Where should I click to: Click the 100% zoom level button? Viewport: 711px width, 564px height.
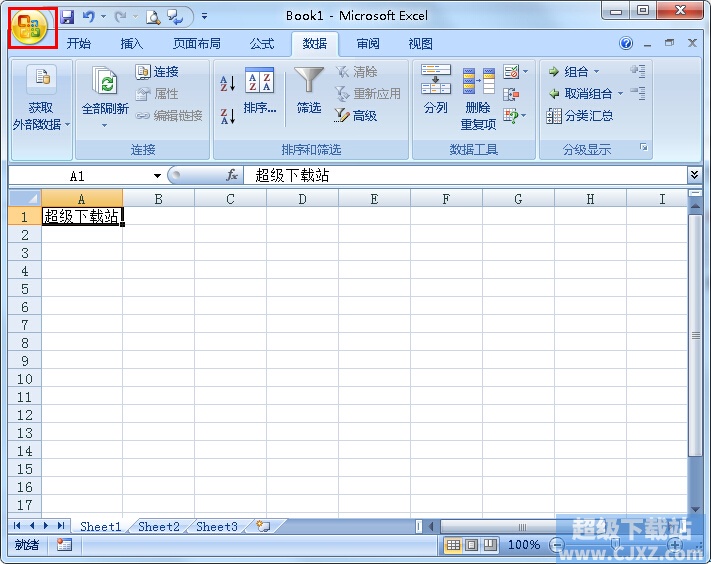click(524, 545)
